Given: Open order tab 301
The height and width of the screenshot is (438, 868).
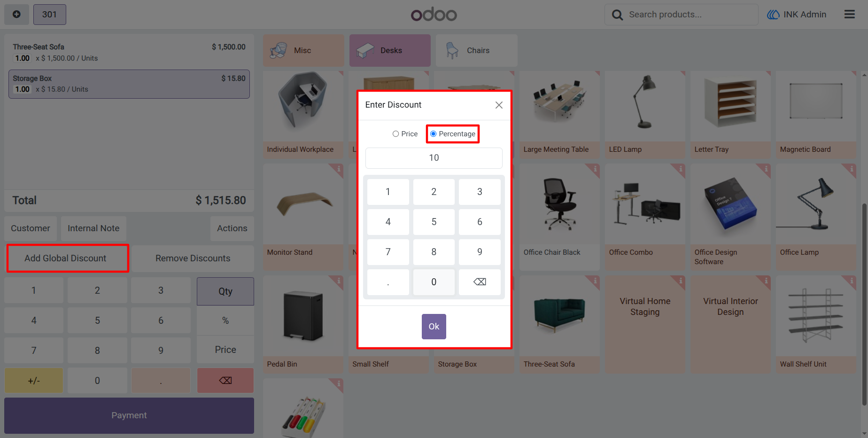Looking at the screenshot, I should [49, 15].
